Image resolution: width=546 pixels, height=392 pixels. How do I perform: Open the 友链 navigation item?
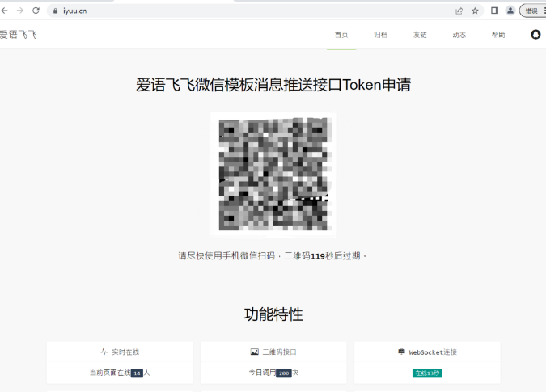[x=420, y=35]
